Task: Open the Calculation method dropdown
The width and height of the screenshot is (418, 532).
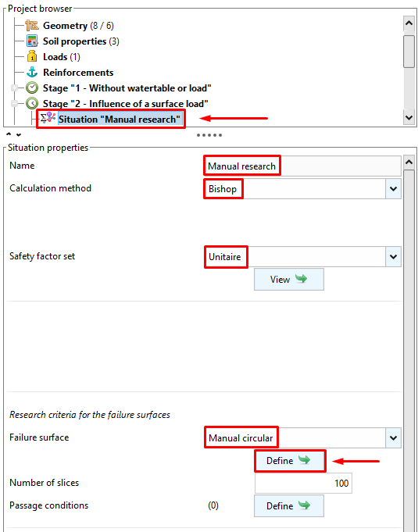Action: coord(393,188)
